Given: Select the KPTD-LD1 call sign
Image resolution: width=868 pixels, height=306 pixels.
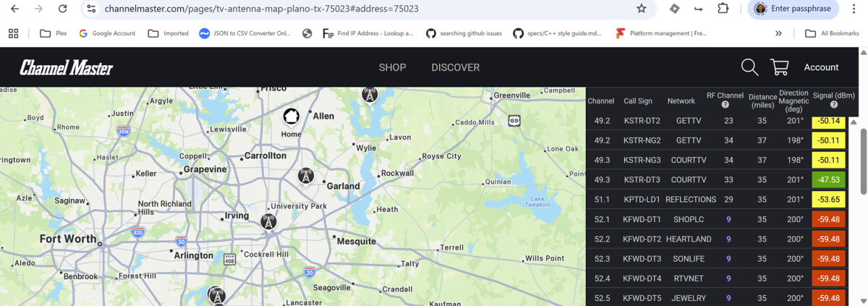Looking at the screenshot, I should [x=643, y=200].
